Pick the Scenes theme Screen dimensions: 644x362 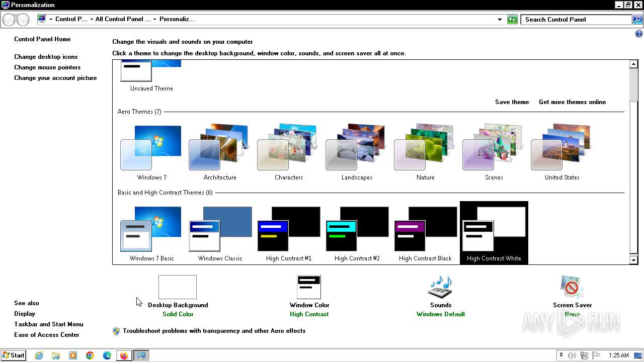coord(494,151)
